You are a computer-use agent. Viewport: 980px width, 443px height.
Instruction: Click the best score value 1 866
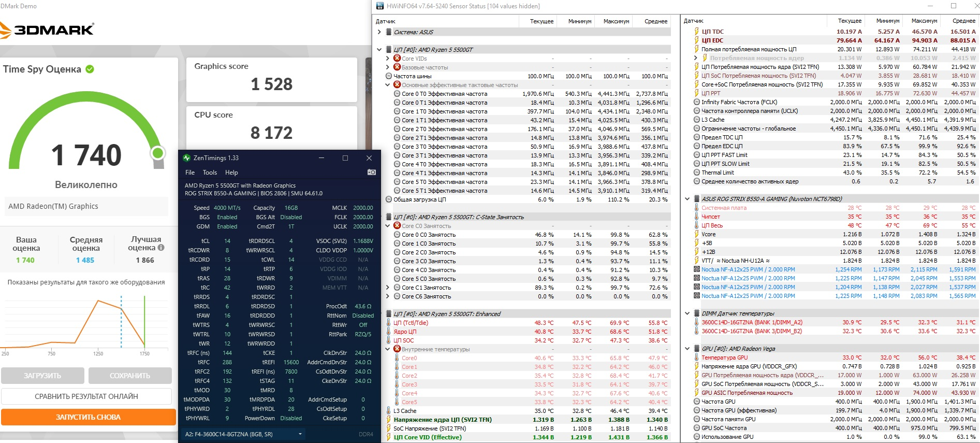145,260
